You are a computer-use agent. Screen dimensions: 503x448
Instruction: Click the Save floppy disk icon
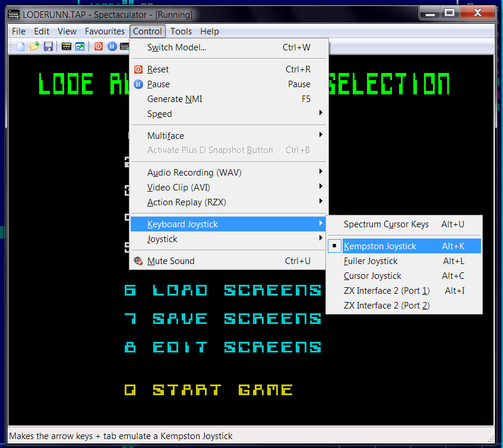click(x=48, y=46)
